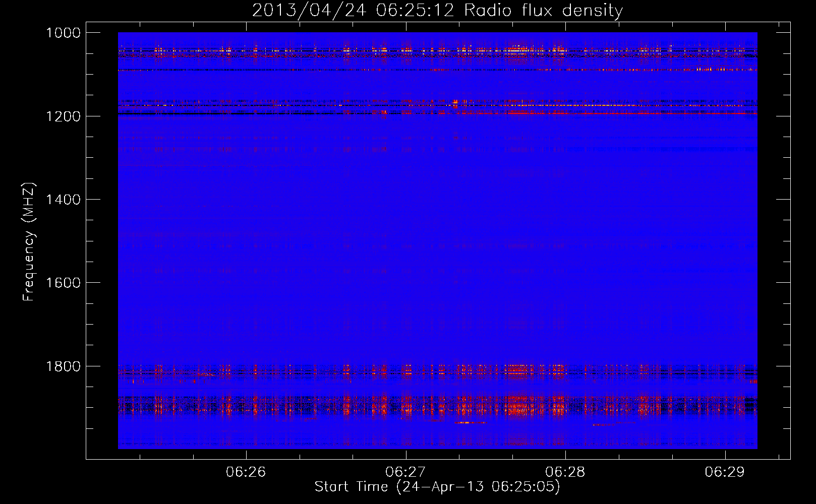Click the '06:26' time axis label
816x504 pixels.
(246, 472)
